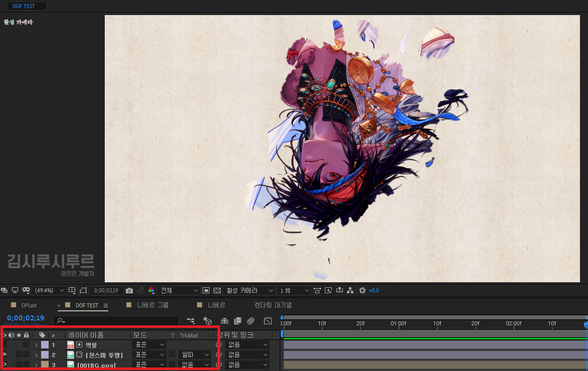588x371 pixels.
Task: Open the resolution 전체 dropdown
Action: point(178,290)
